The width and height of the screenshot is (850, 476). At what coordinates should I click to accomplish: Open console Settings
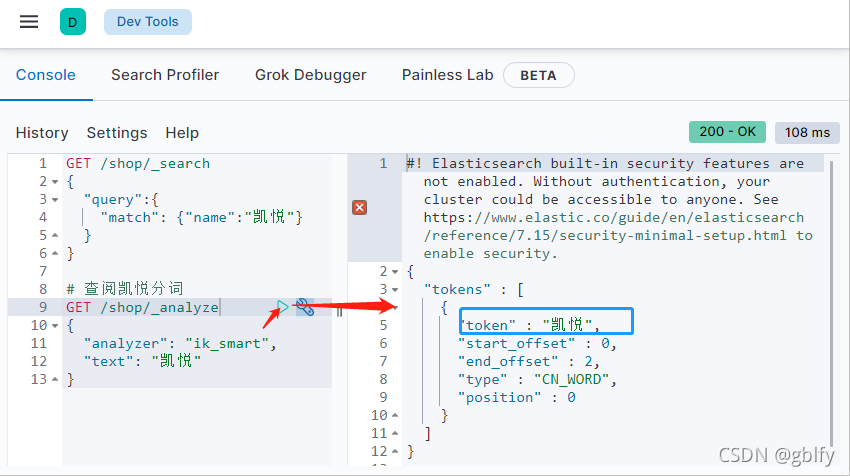117,133
